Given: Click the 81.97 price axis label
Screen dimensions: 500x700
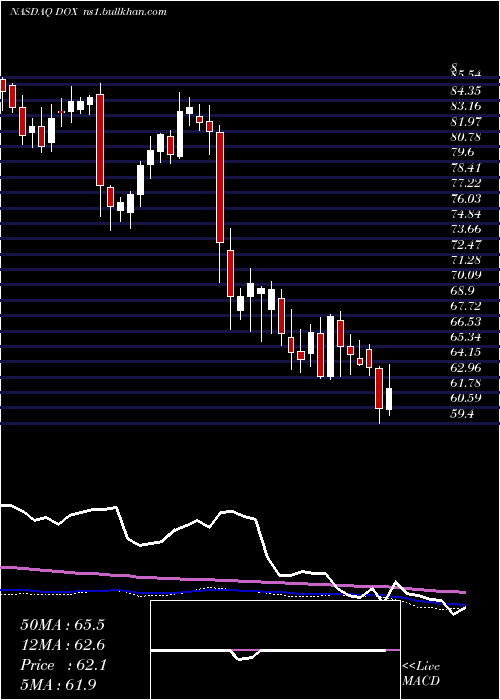Looking at the screenshot, I should (x=466, y=121).
